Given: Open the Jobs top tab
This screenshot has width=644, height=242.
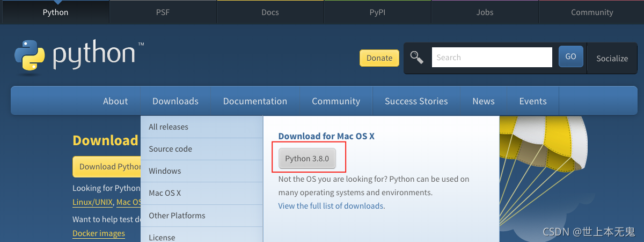Looking at the screenshot, I should [x=485, y=12].
